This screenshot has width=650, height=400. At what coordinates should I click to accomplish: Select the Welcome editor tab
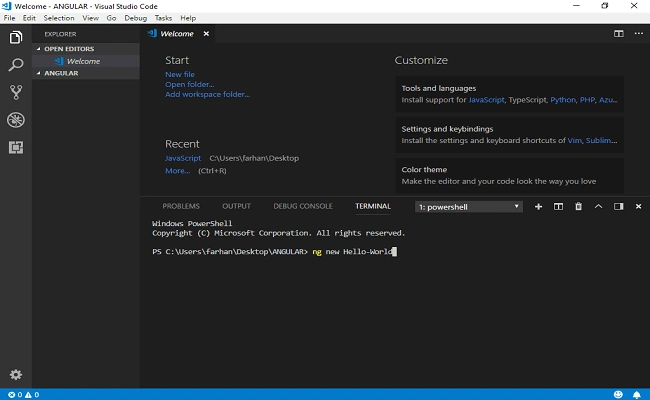pos(177,34)
